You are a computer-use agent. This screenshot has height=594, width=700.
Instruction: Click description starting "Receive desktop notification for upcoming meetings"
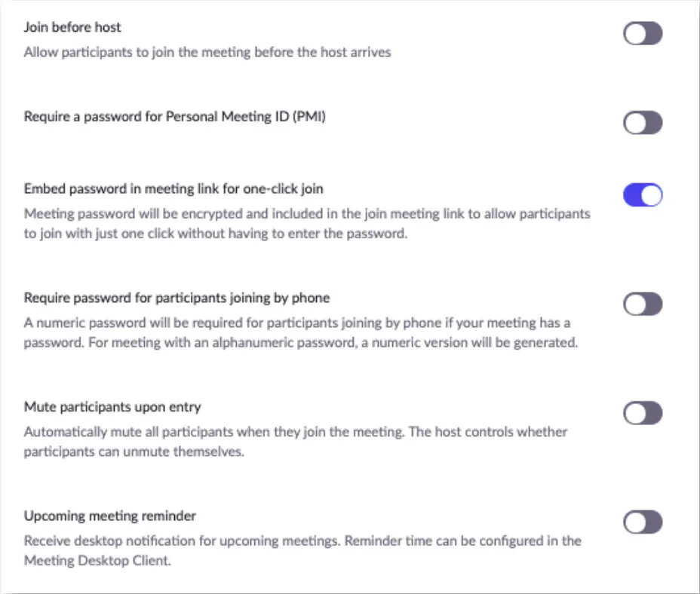point(302,541)
